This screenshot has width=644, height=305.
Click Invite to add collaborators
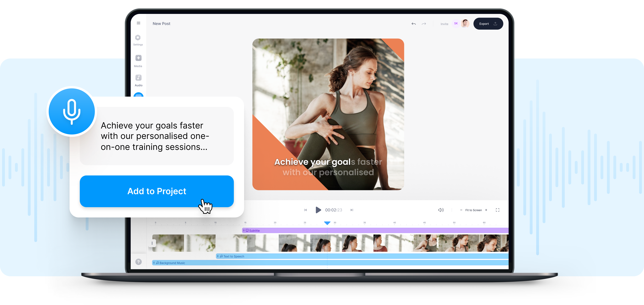point(444,24)
